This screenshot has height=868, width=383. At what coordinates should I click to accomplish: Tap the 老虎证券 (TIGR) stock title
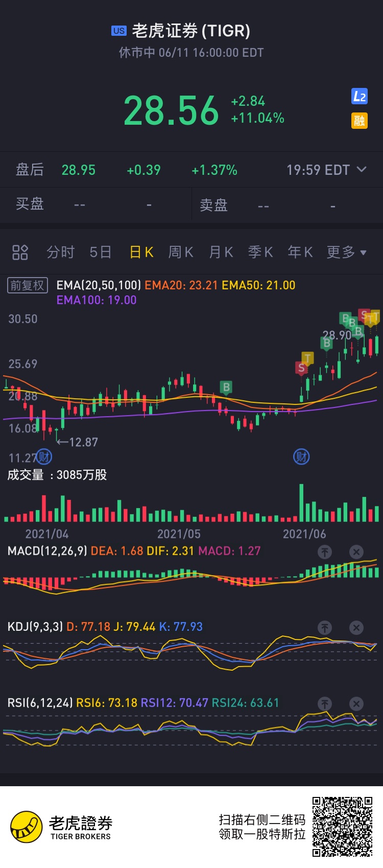(x=191, y=31)
